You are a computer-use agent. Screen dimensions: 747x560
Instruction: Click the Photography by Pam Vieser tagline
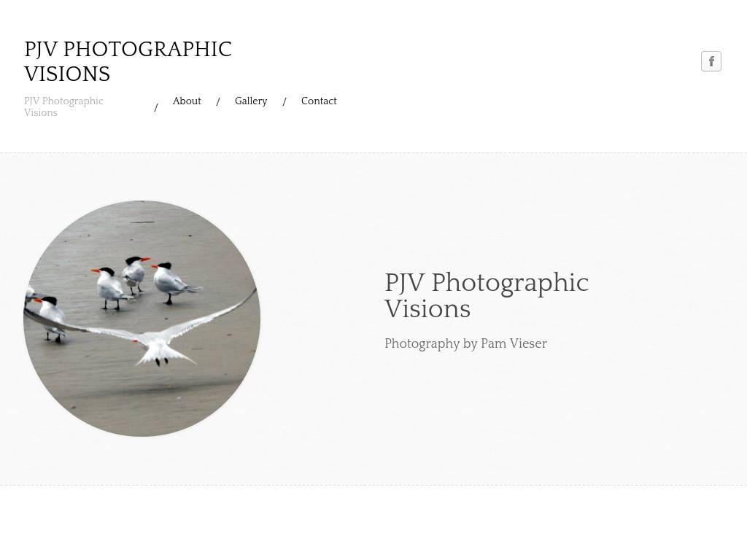[x=465, y=344]
